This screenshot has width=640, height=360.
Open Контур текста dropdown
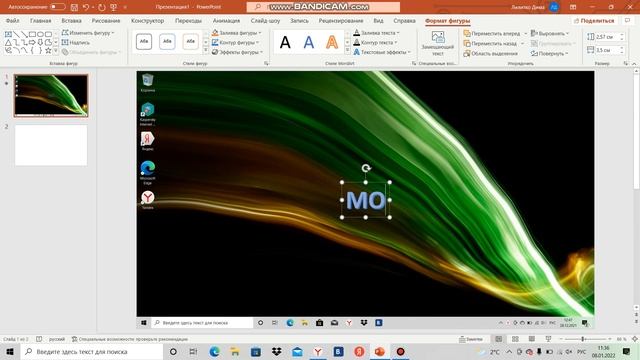click(x=375, y=42)
